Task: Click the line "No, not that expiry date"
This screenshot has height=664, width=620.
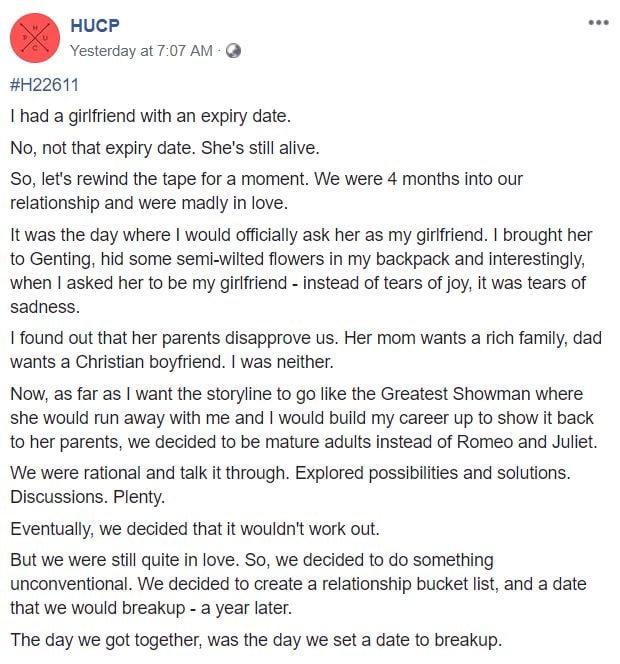Action: click(164, 148)
